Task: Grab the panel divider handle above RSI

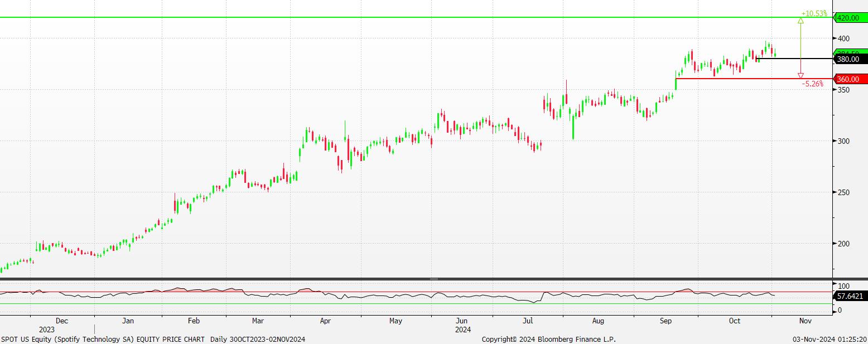Action: click(x=434, y=279)
